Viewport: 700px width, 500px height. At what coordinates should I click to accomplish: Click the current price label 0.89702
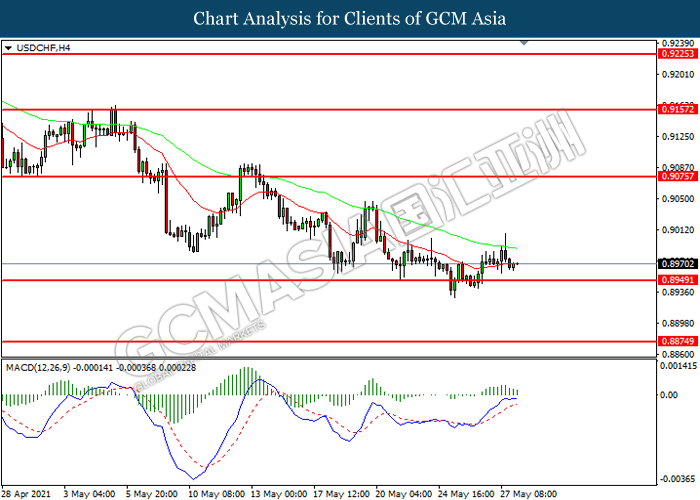[678, 264]
